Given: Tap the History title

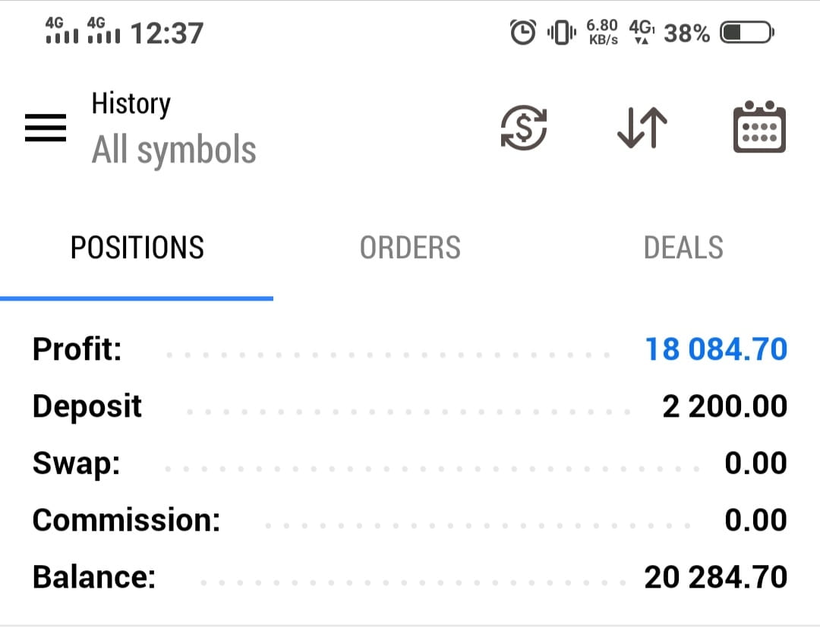Looking at the screenshot, I should click(131, 104).
